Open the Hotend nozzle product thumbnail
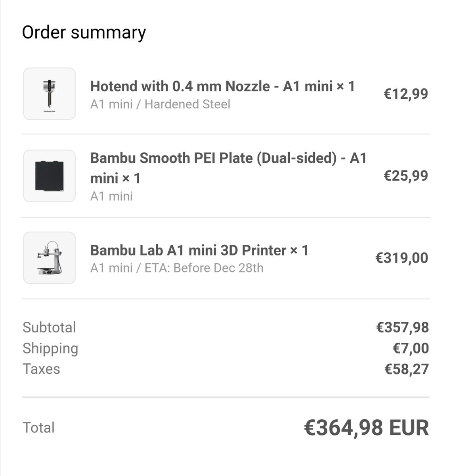 [x=50, y=94]
